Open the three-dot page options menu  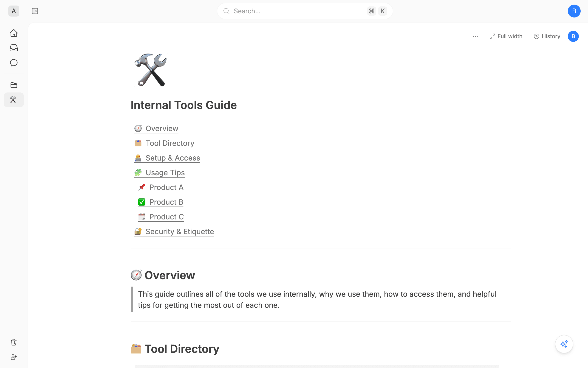click(475, 36)
